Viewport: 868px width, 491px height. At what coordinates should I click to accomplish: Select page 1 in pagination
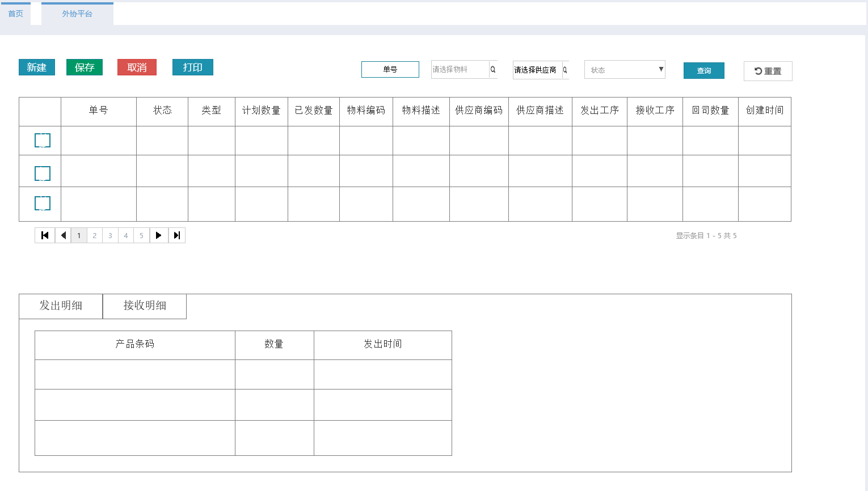pyautogui.click(x=79, y=235)
